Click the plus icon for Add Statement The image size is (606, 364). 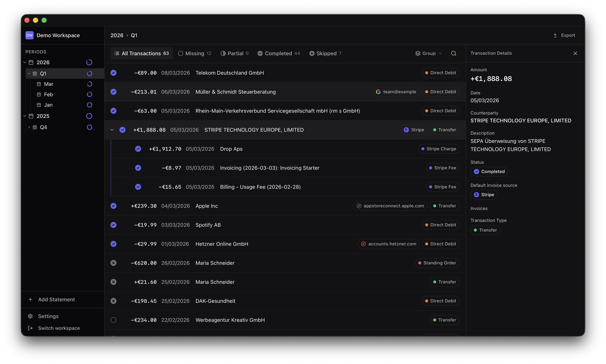(x=30, y=299)
